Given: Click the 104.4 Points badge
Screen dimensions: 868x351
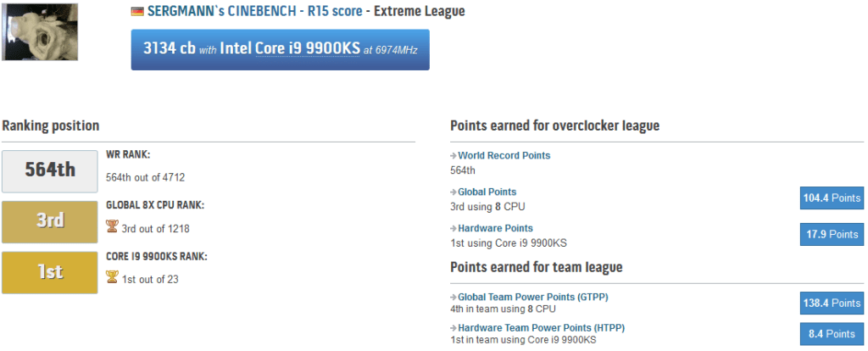Looking at the screenshot, I should (832, 198).
